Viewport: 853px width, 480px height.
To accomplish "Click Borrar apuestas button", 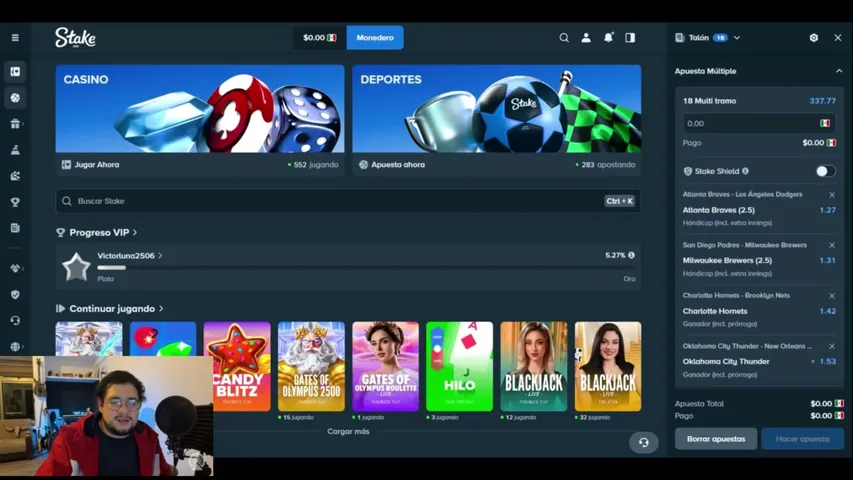I will click(716, 439).
